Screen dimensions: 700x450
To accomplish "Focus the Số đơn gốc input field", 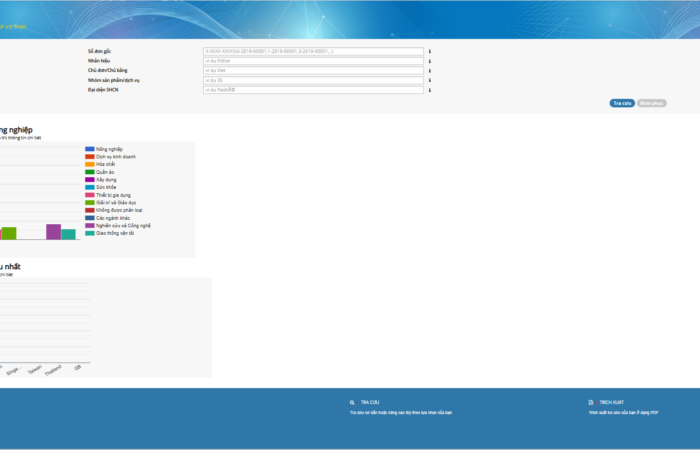I will [x=313, y=51].
